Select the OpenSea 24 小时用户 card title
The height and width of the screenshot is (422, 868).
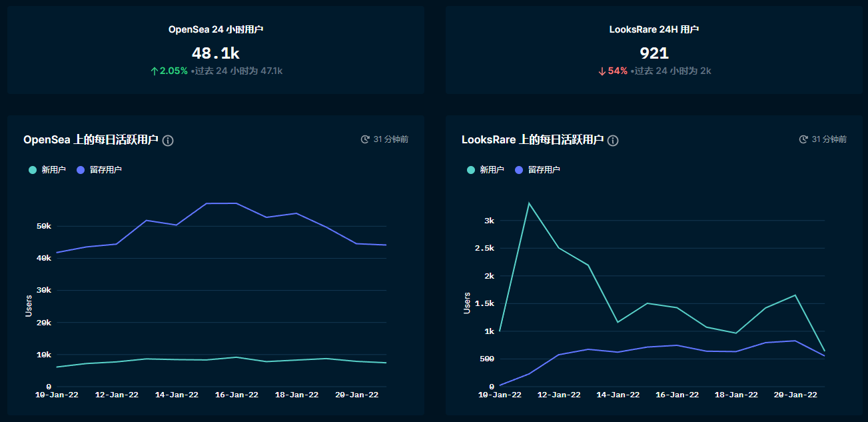216,29
